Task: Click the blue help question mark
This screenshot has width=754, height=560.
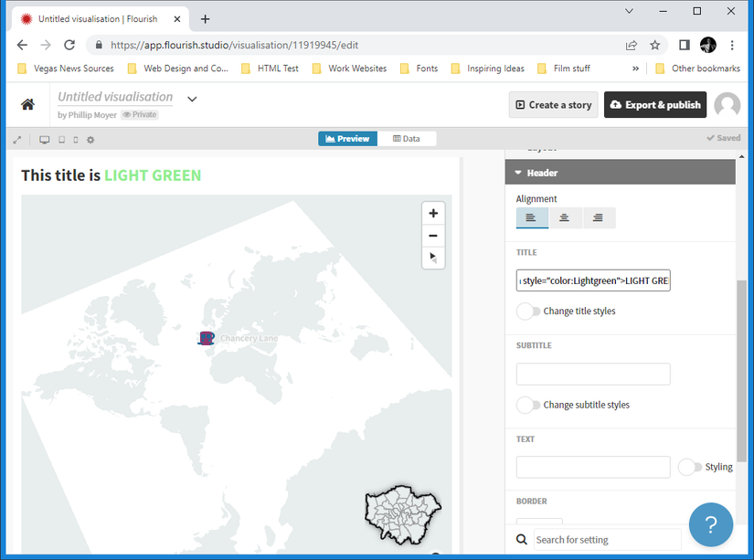Action: pos(710,525)
